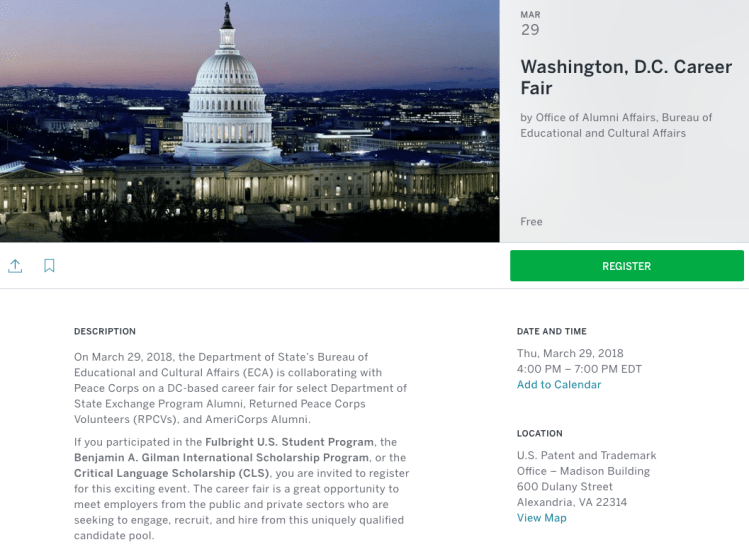
Task: Click the 600 Dulany Street address line
Action: (x=565, y=487)
